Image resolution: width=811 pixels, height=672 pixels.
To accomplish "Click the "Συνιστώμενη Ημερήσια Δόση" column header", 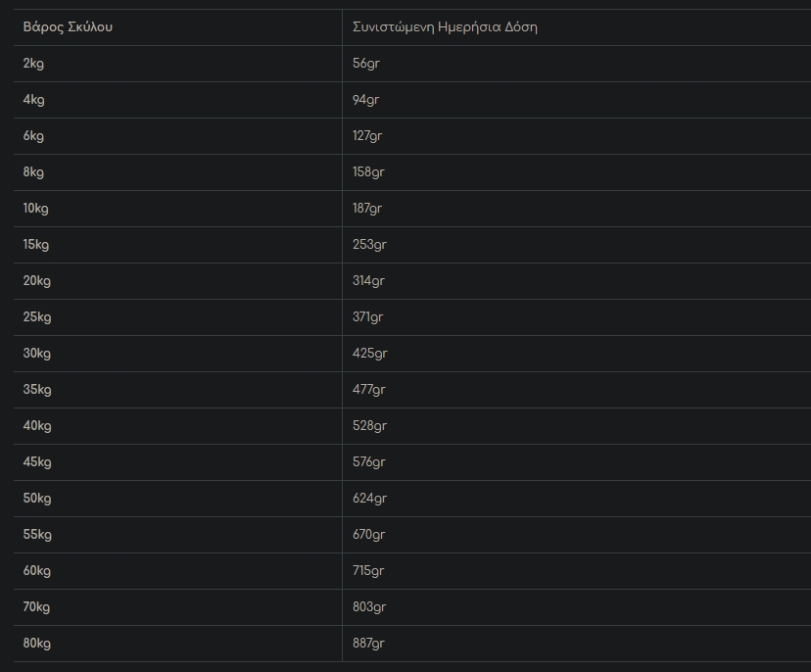I will 445,27.
